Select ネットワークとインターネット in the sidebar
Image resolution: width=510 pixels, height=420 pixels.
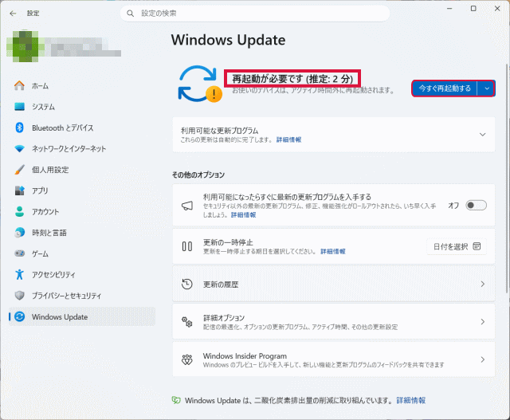tap(82, 149)
